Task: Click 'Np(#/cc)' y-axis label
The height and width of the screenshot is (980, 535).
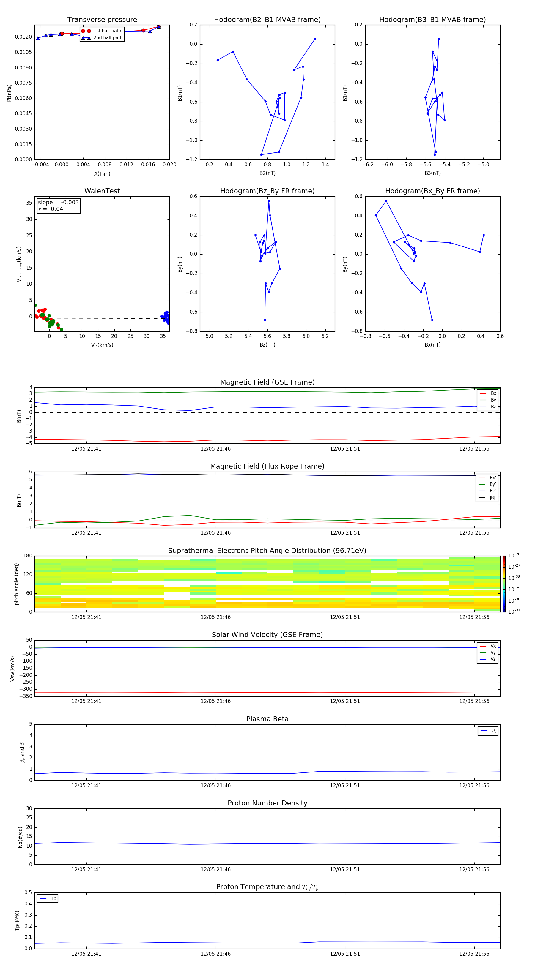Action: coord(20,837)
